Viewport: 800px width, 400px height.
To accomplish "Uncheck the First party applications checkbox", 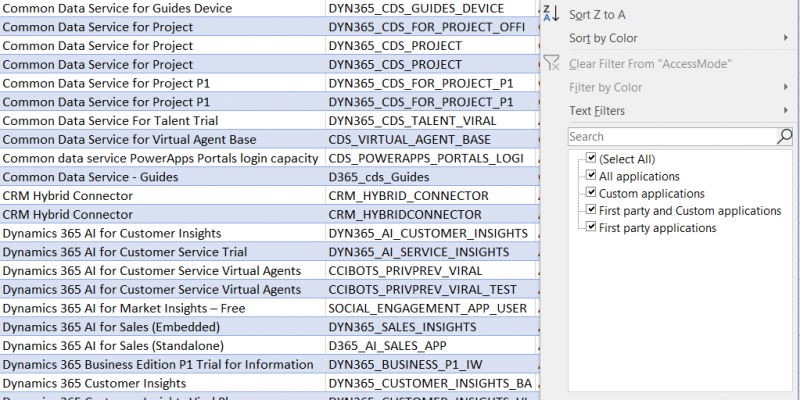I will click(591, 227).
